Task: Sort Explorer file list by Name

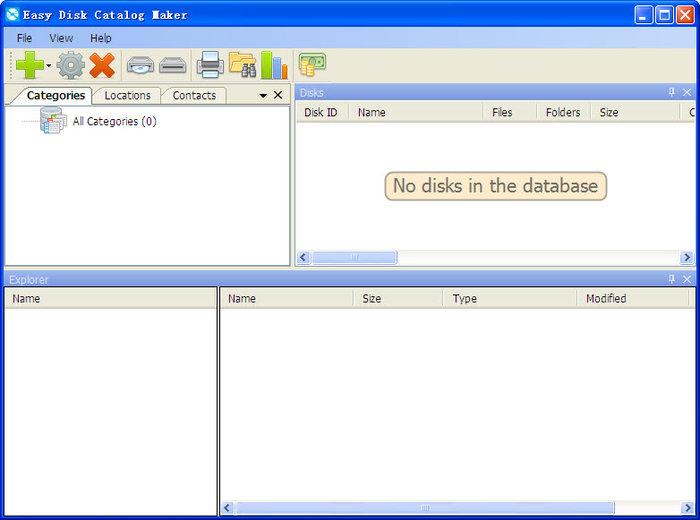Action: [286, 299]
